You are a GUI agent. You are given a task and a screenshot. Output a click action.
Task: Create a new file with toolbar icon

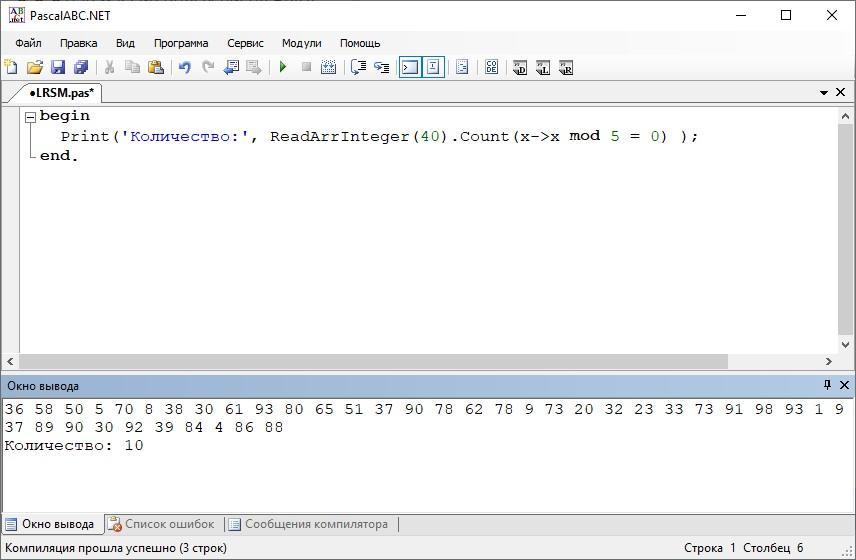point(11,67)
